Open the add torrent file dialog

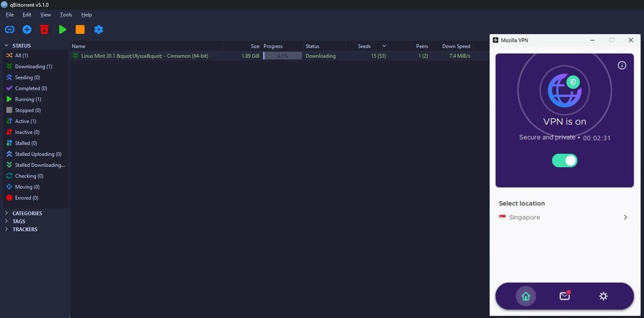click(27, 29)
